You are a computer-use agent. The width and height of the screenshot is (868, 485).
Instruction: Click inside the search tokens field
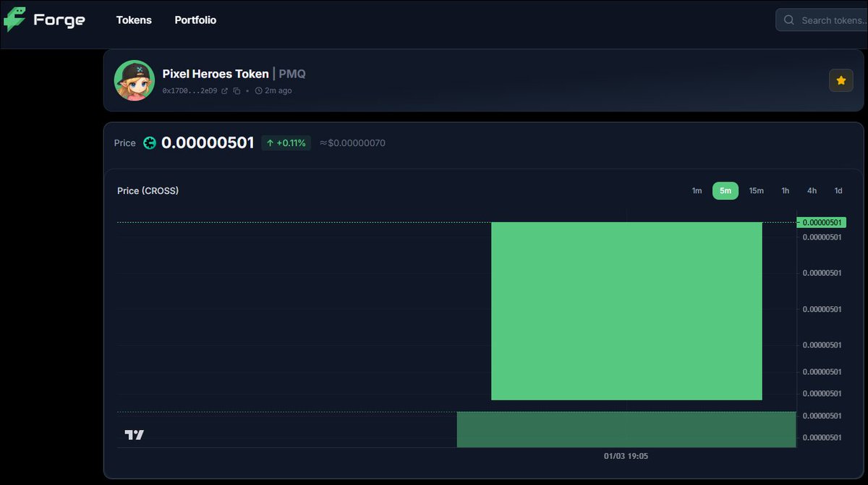point(825,20)
